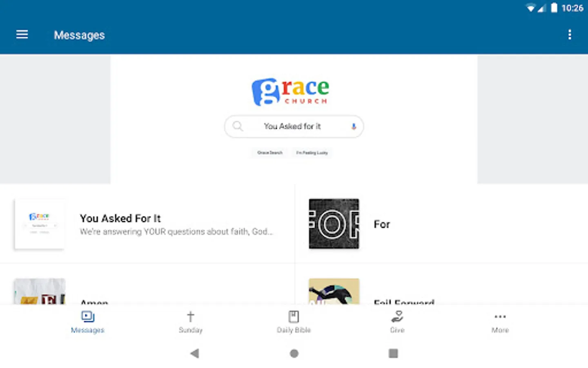Select the Fail Forward series thumbnail
This screenshot has width=588, height=368.
(x=334, y=292)
